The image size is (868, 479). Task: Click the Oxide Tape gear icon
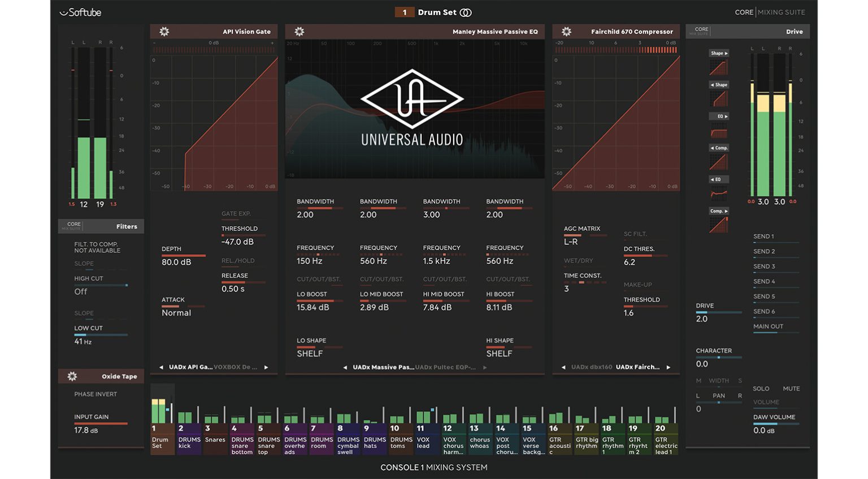[72, 376]
